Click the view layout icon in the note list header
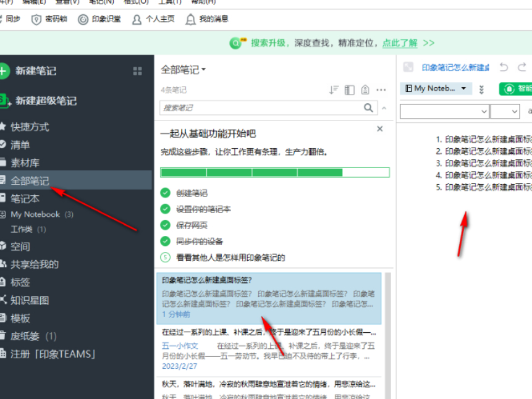This screenshot has height=399, width=532. pyautogui.click(x=350, y=90)
